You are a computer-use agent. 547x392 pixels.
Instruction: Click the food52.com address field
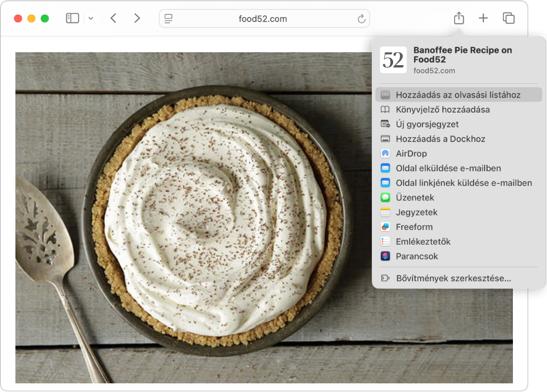tap(264, 18)
